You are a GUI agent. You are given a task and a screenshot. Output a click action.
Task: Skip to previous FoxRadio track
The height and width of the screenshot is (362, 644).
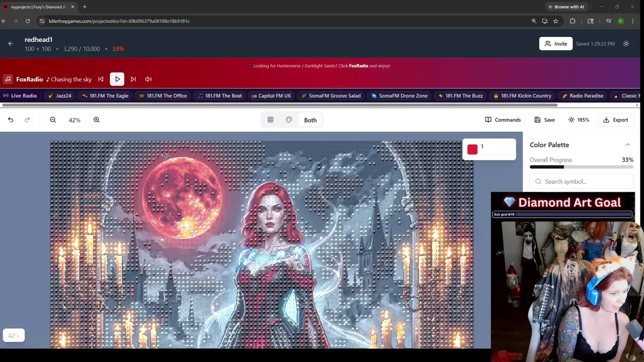[x=101, y=79]
